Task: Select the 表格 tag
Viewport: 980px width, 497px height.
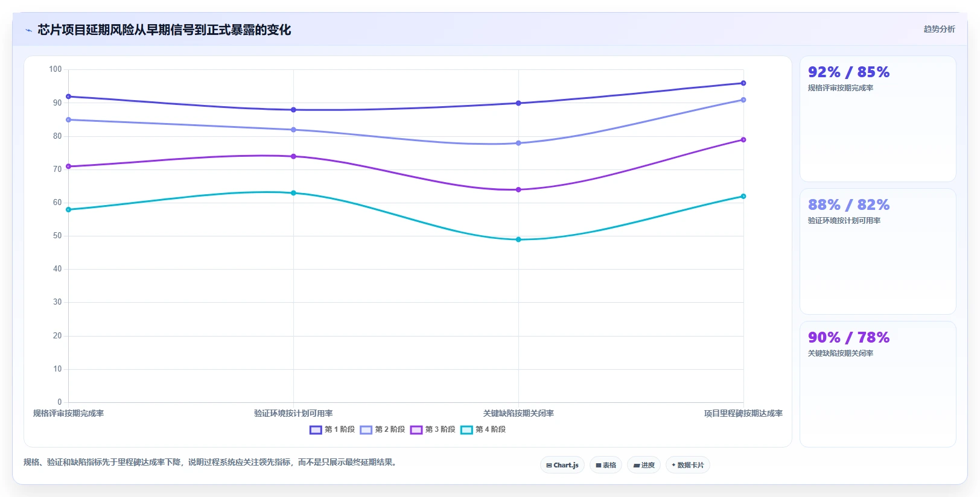Action: (606, 465)
